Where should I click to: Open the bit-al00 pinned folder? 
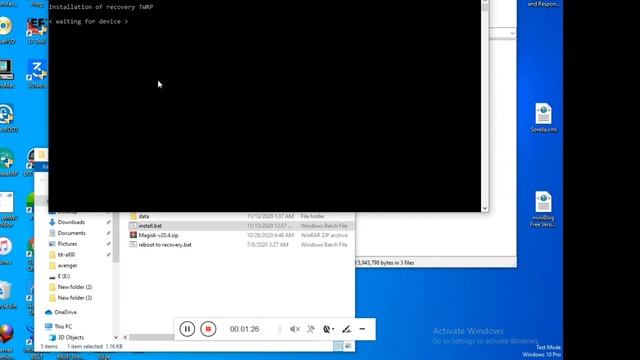tap(66, 255)
